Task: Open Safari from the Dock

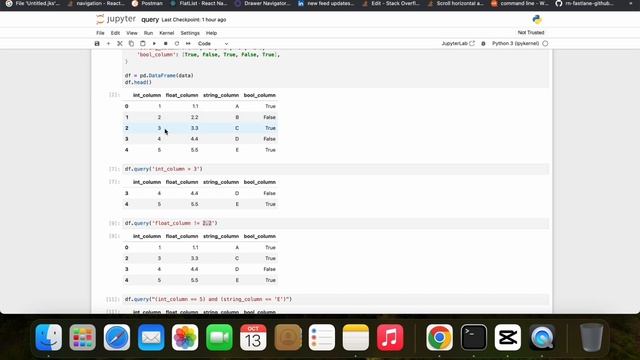Action: 117,338
